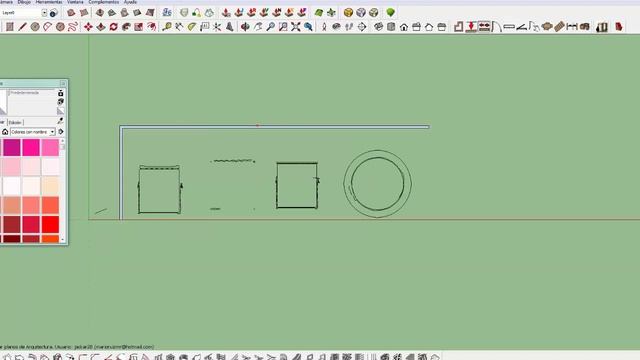Open the 'Colores con nombre' library dropdown
640x360 pixels.
coord(33,132)
